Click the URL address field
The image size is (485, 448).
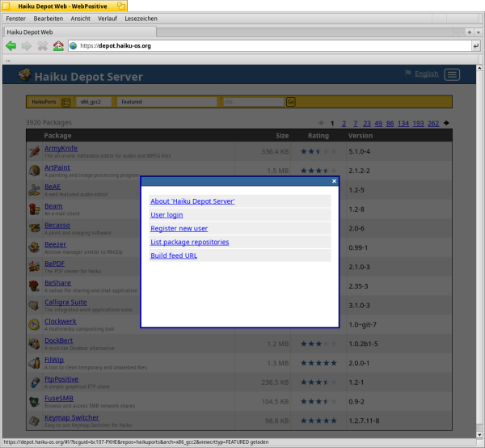(x=267, y=46)
